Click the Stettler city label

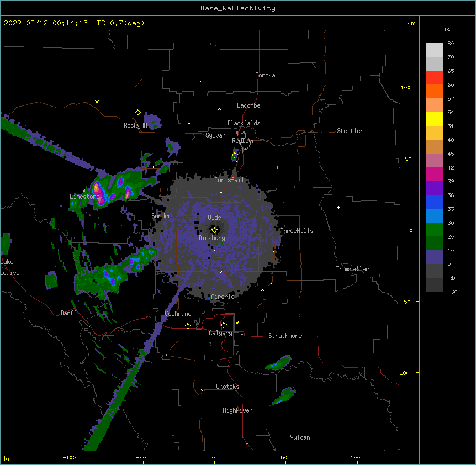[x=350, y=131]
